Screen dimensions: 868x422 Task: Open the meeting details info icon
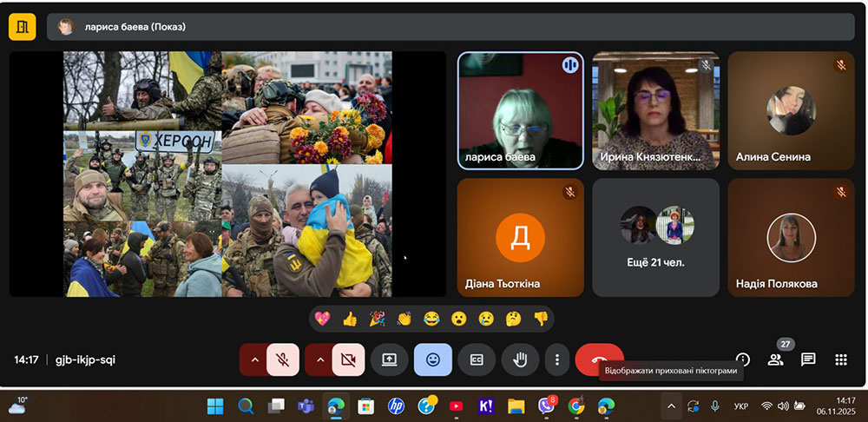tap(743, 359)
